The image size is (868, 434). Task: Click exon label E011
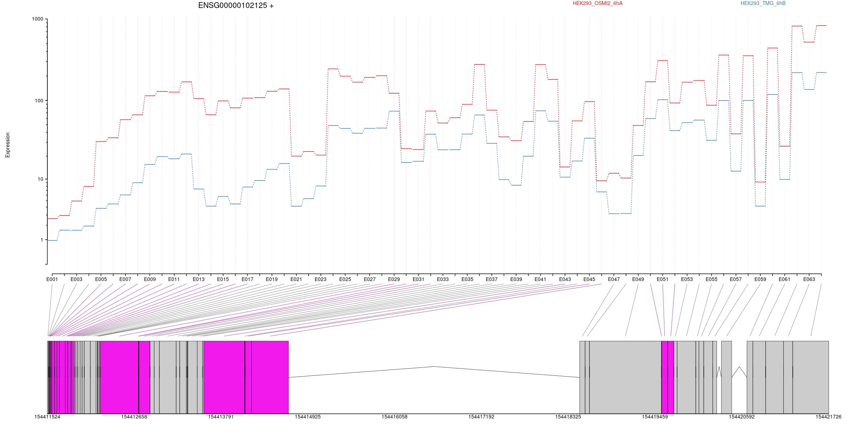(174, 279)
